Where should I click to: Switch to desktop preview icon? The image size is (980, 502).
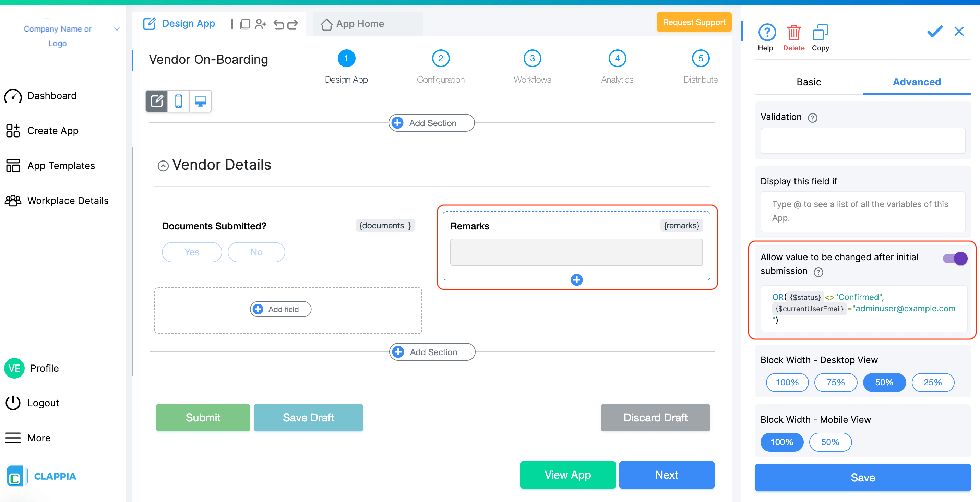[200, 101]
